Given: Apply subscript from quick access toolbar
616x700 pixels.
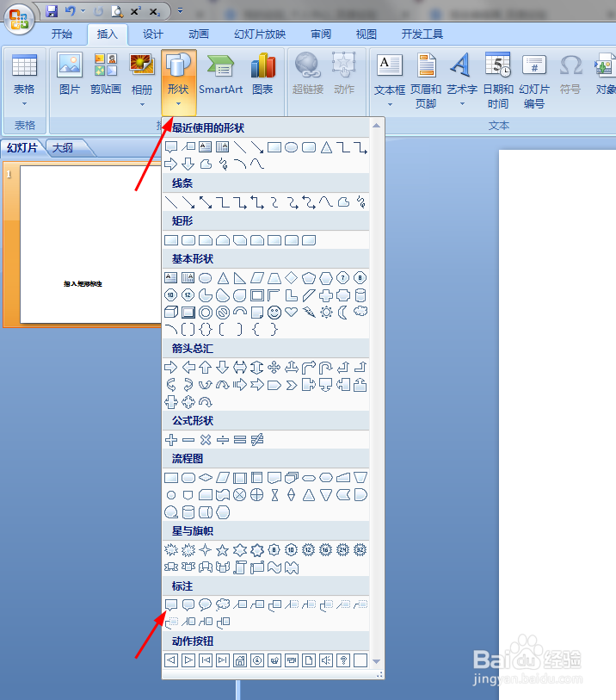Looking at the screenshot, I should 154,11.
